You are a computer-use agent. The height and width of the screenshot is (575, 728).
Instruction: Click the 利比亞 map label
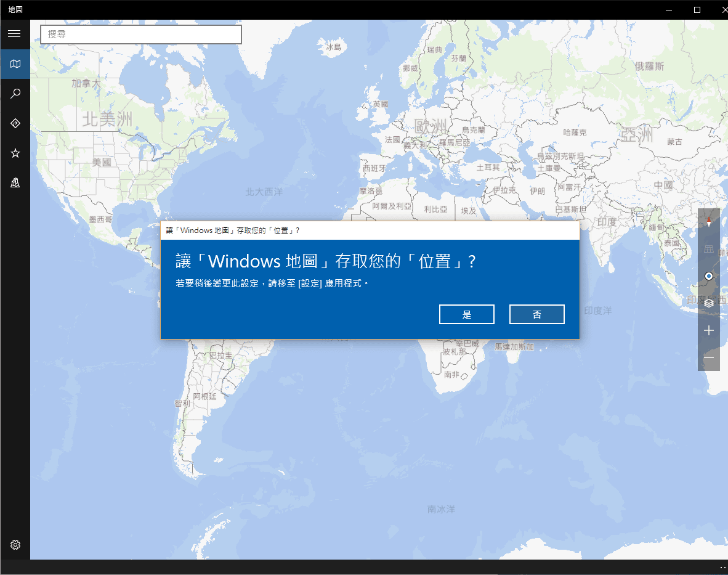point(435,210)
